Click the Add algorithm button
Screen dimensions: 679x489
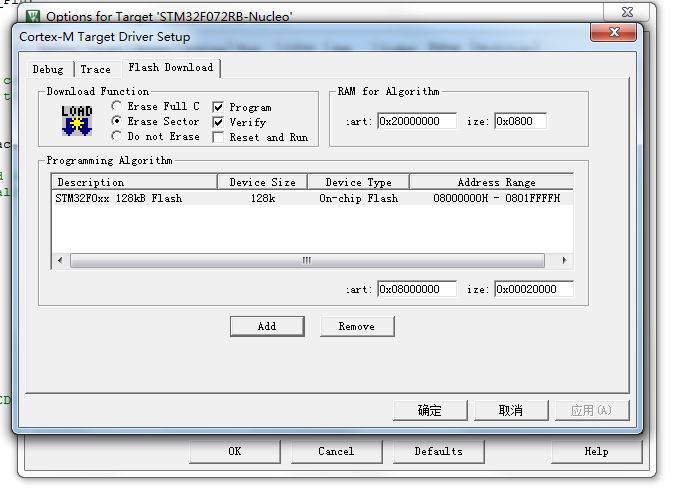click(267, 326)
